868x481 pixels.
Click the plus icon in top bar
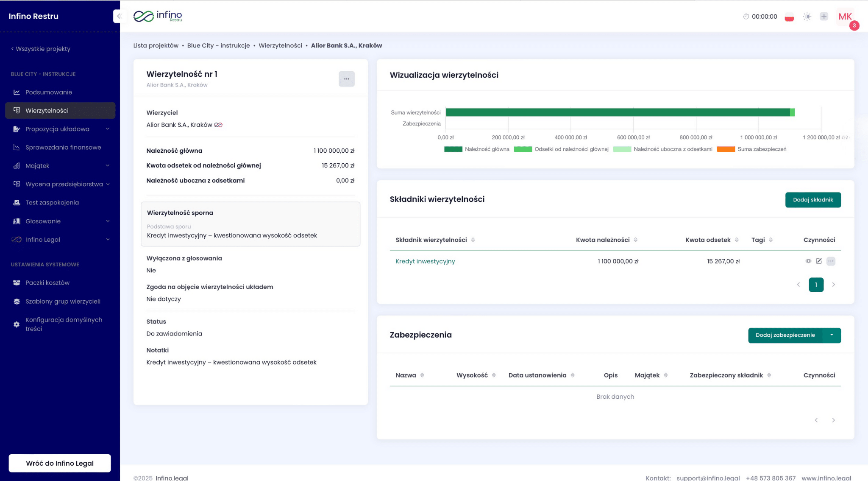823,17
